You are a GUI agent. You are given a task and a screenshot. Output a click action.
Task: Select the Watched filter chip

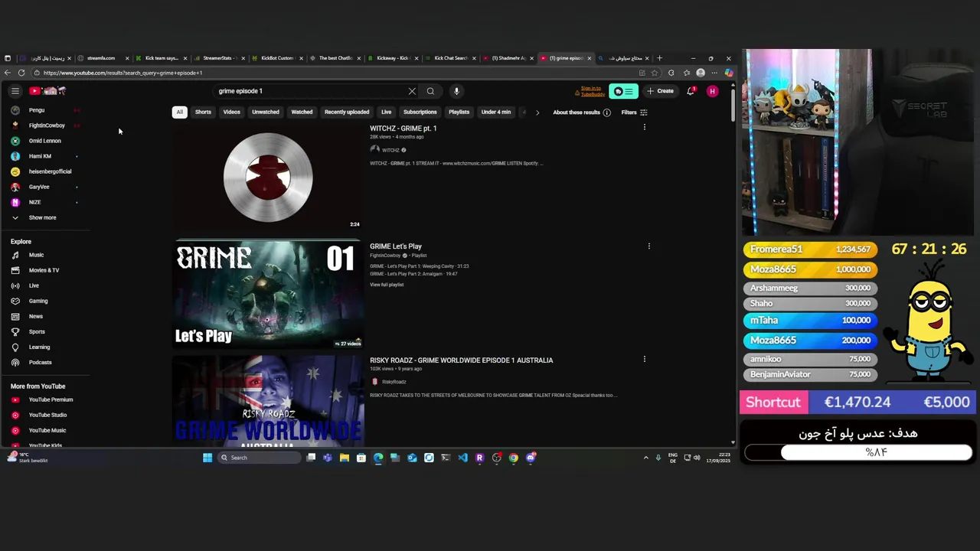pyautogui.click(x=302, y=112)
